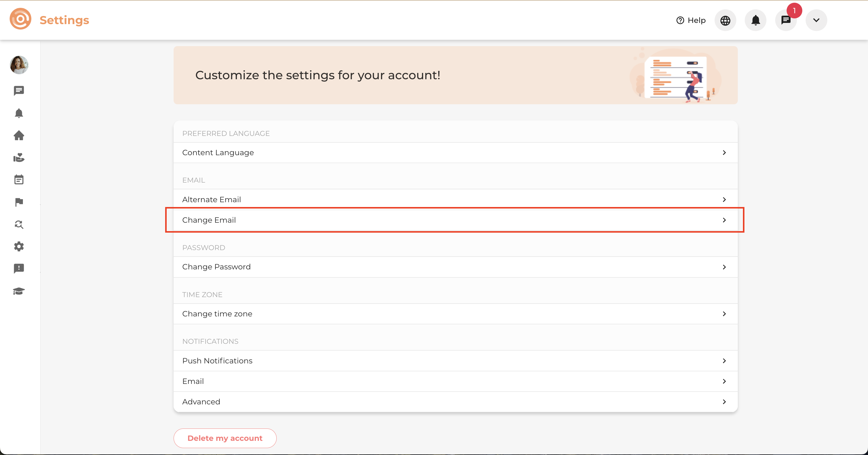
Task: Click 'Customize the settings for your account!' banner text
Action: tap(318, 75)
